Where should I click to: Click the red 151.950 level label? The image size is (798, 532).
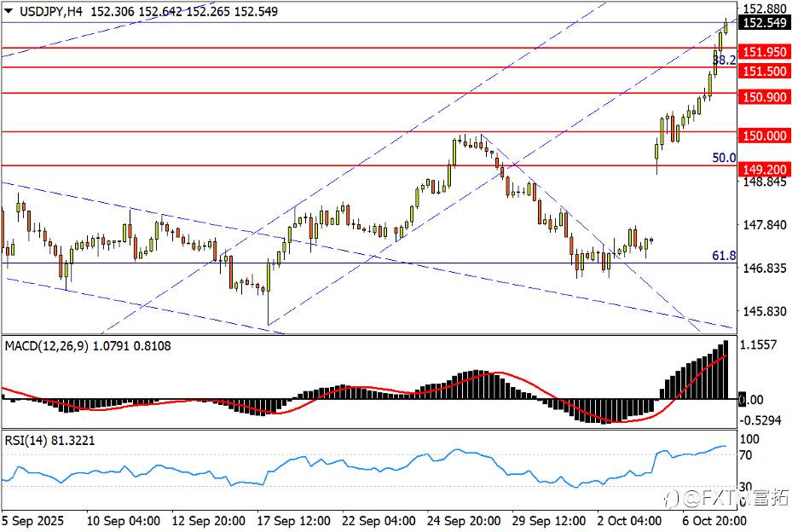(x=765, y=51)
